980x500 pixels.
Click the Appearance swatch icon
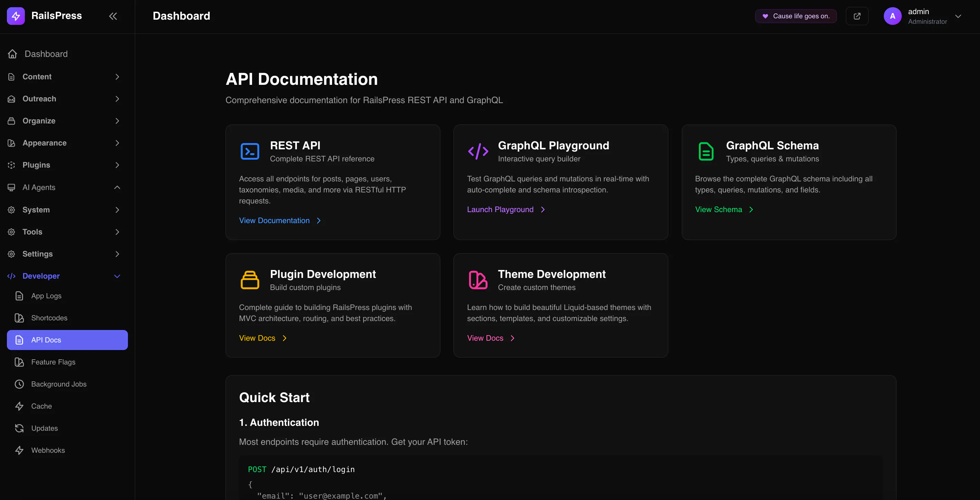point(11,143)
